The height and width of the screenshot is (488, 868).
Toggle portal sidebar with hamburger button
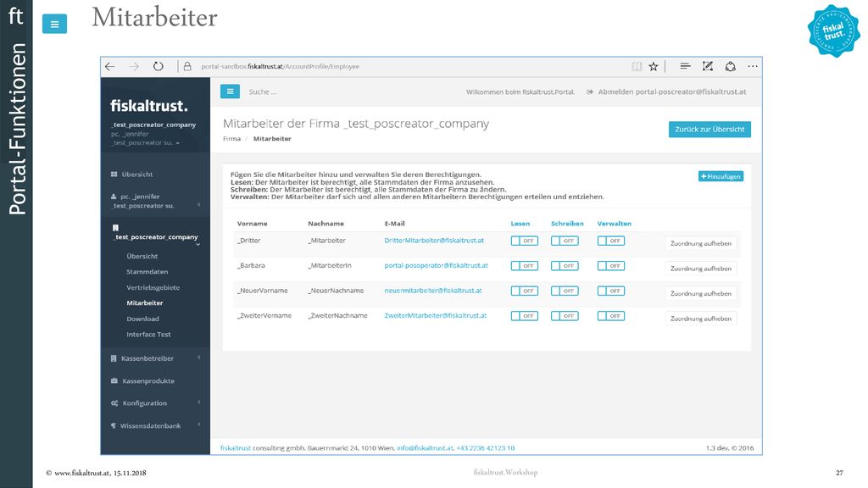[230, 91]
